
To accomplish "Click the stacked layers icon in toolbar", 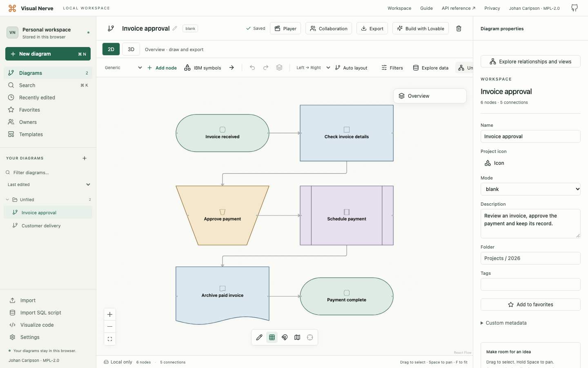I will (279, 67).
